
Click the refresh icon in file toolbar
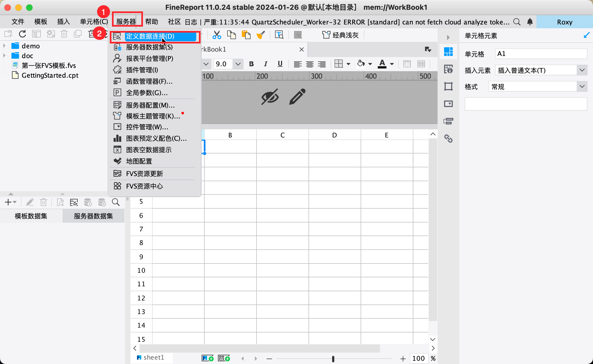click(x=23, y=34)
